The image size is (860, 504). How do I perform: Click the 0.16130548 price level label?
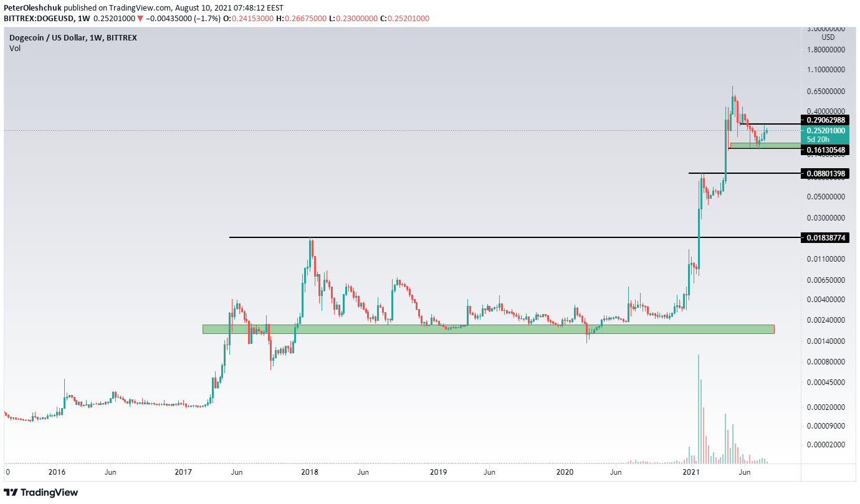[825, 150]
